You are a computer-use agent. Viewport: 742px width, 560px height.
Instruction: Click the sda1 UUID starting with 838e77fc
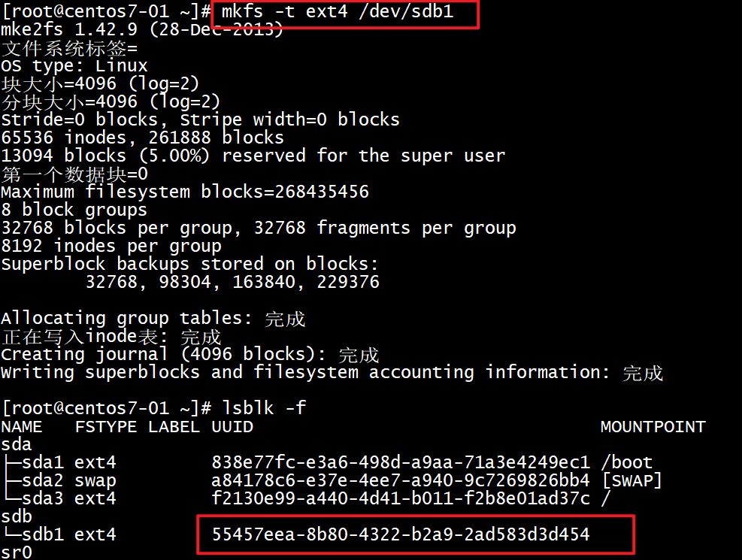pos(401,462)
